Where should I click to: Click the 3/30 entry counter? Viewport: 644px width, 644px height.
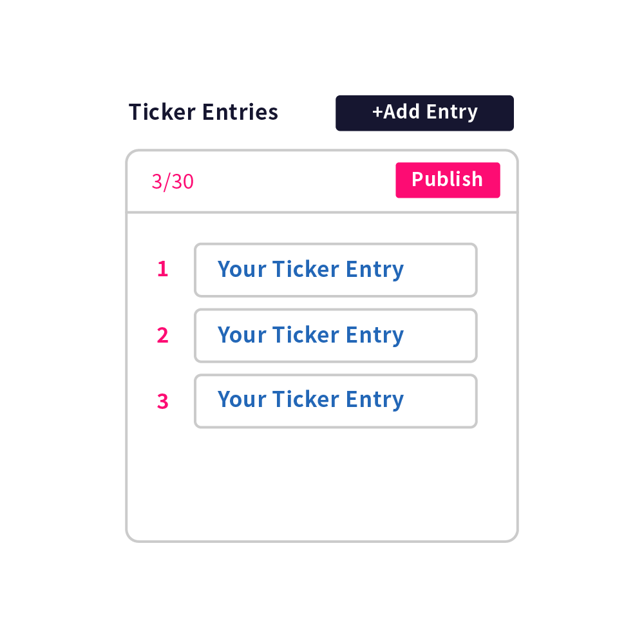173,182
